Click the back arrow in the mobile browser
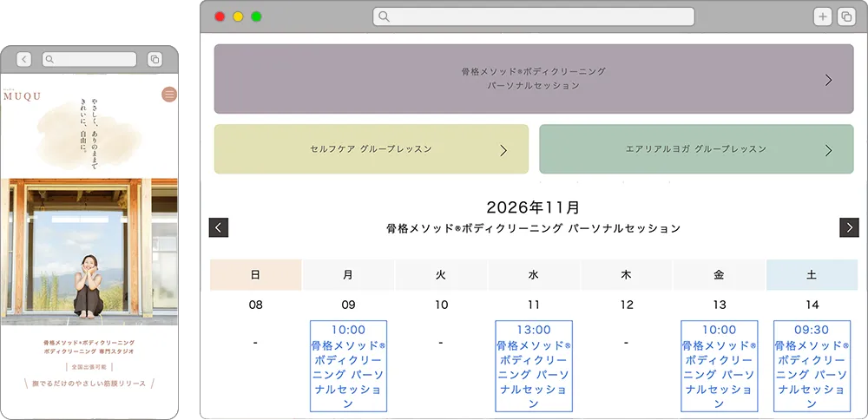 pyautogui.click(x=23, y=59)
